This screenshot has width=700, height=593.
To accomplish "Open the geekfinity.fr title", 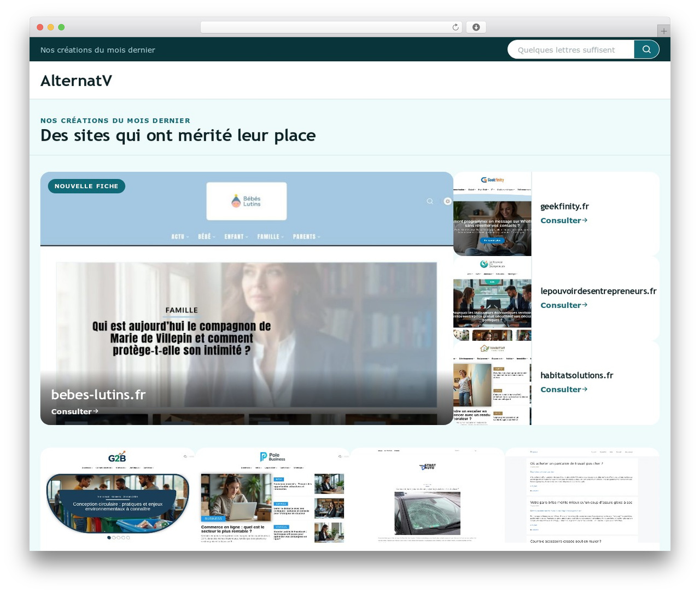I will (x=564, y=206).
